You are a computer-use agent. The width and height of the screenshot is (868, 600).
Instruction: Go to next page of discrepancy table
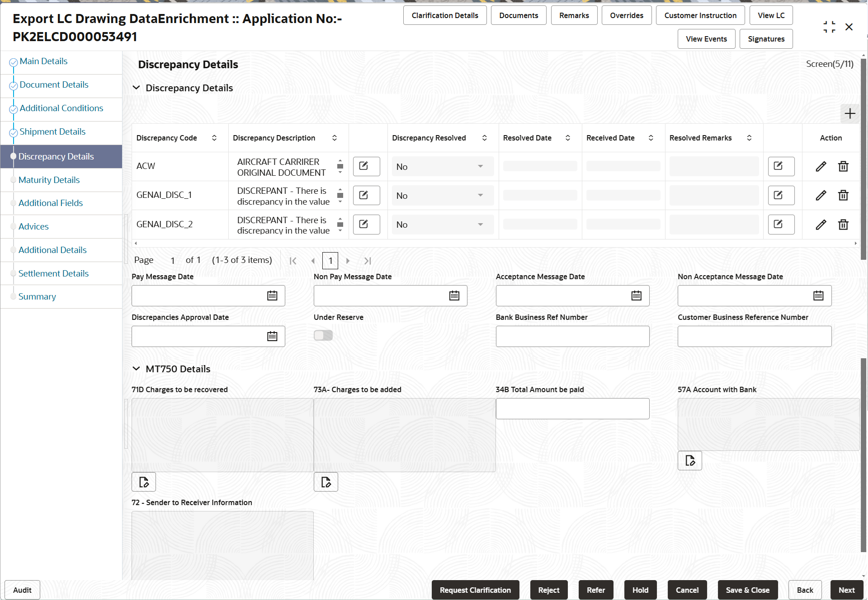click(x=348, y=261)
